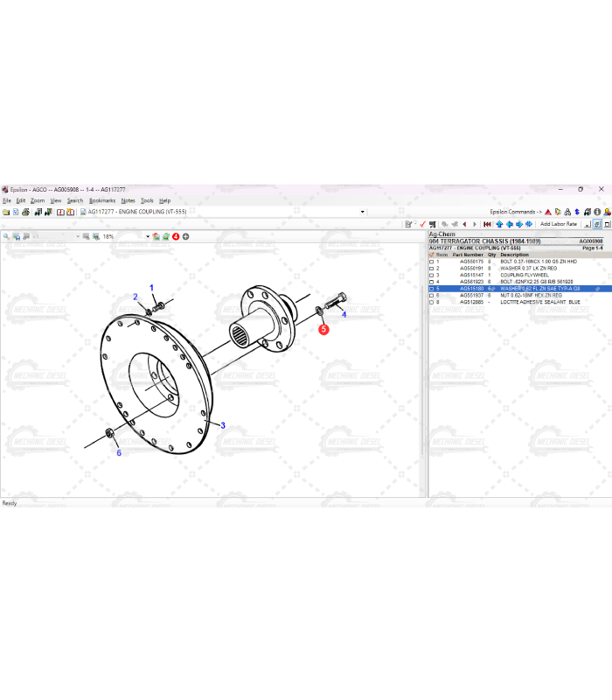Image resolution: width=612 pixels, height=700 pixels.
Task: Open the Tools menu
Action: 147,200
